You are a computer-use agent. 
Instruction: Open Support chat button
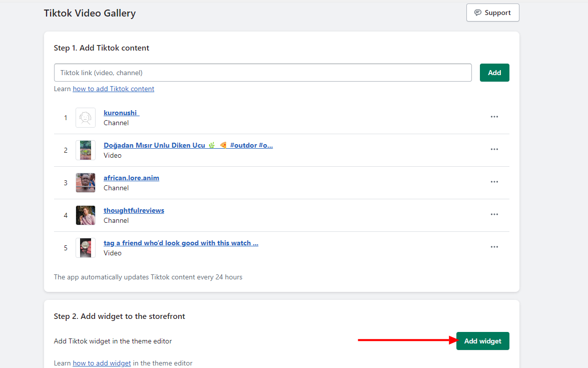point(493,13)
